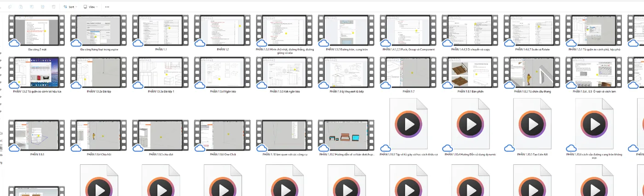Image resolution: width=644 pixels, height=196 pixels.
Task: Click cloud icon on PHẦN 1.5.5 Kết ngăn kéo
Action: [262, 85]
